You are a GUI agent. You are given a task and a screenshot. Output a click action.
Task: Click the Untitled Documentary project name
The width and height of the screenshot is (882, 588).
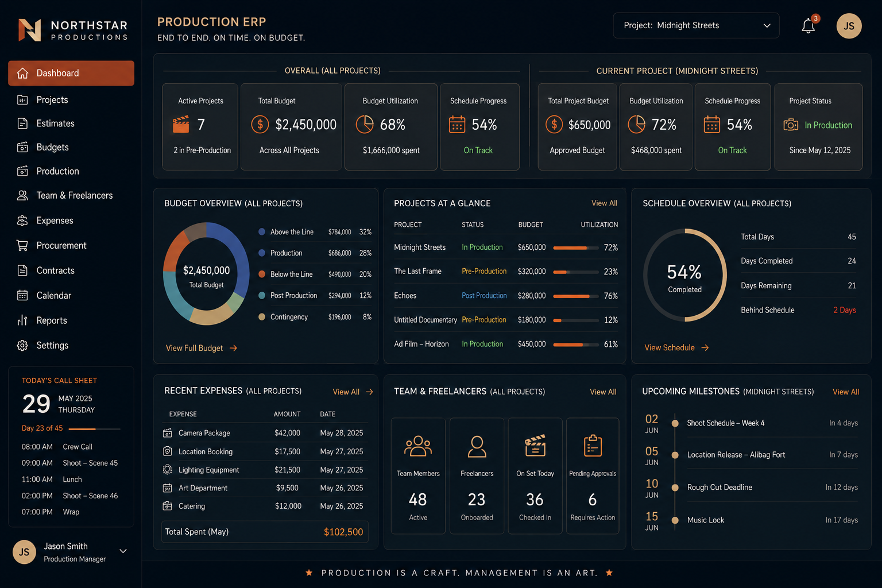pyautogui.click(x=425, y=320)
